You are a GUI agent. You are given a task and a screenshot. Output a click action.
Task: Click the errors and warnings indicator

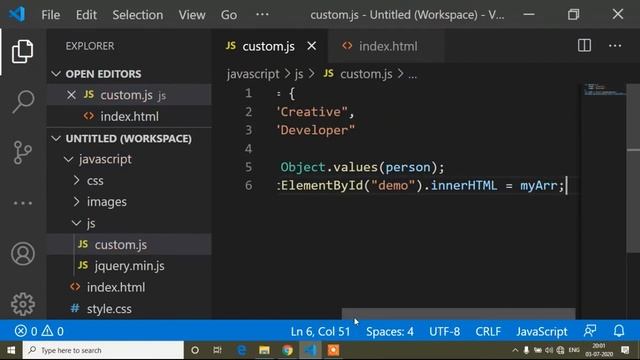pyautogui.click(x=39, y=331)
